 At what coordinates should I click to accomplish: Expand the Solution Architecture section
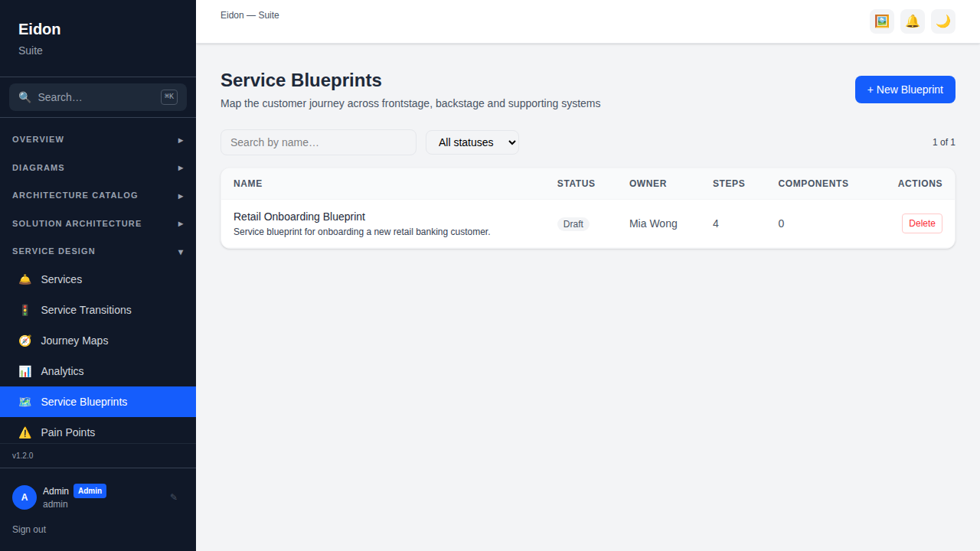click(x=98, y=223)
